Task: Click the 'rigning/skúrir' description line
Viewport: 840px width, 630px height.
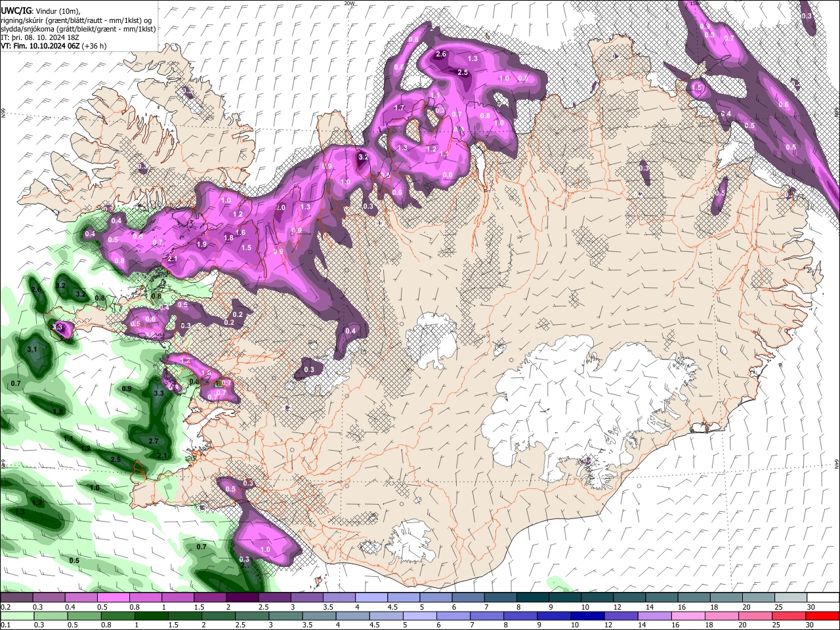Action: (x=76, y=20)
